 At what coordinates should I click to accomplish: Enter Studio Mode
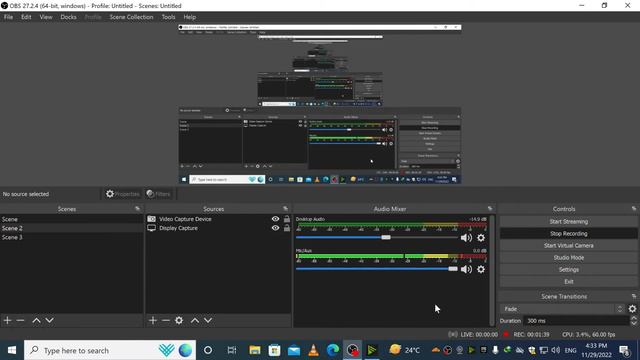click(x=569, y=258)
